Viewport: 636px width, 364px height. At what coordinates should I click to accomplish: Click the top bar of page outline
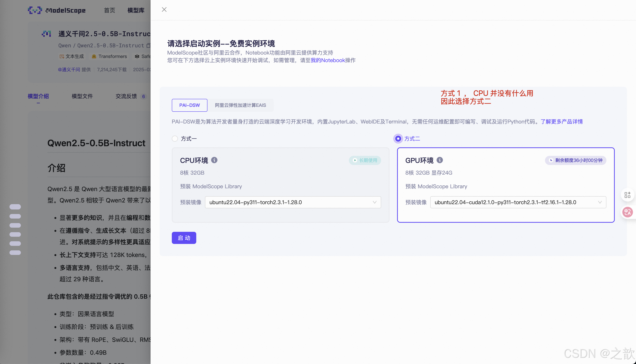coord(15,207)
